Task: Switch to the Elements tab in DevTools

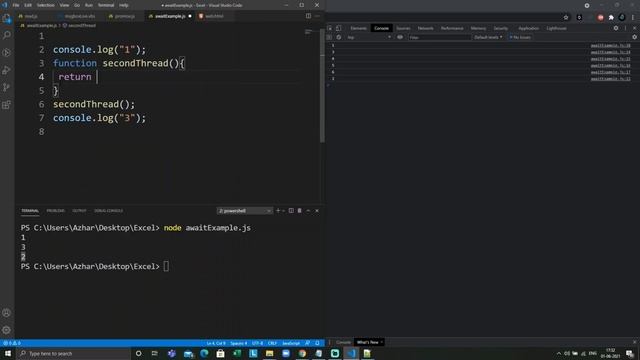Action: [x=358, y=28]
